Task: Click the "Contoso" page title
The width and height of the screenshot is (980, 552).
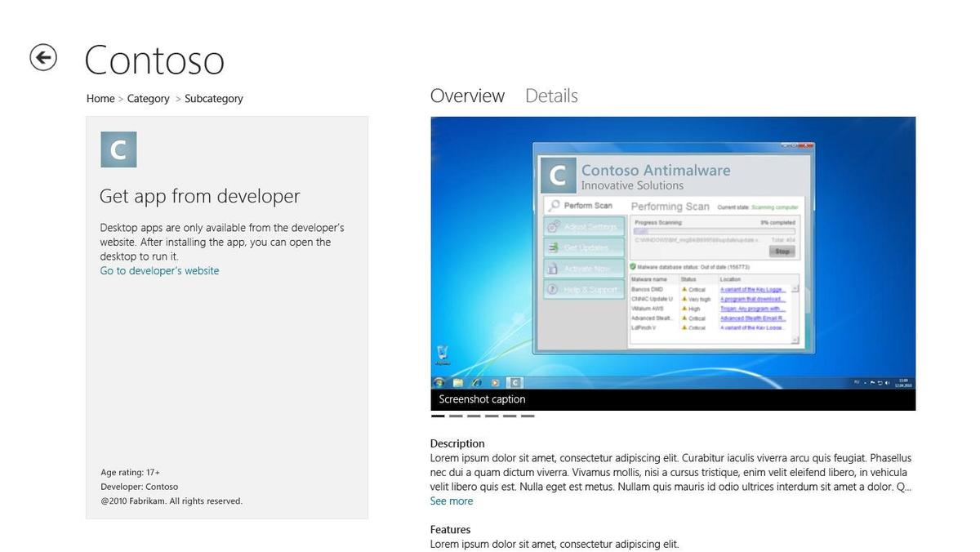Action: click(x=154, y=60)
